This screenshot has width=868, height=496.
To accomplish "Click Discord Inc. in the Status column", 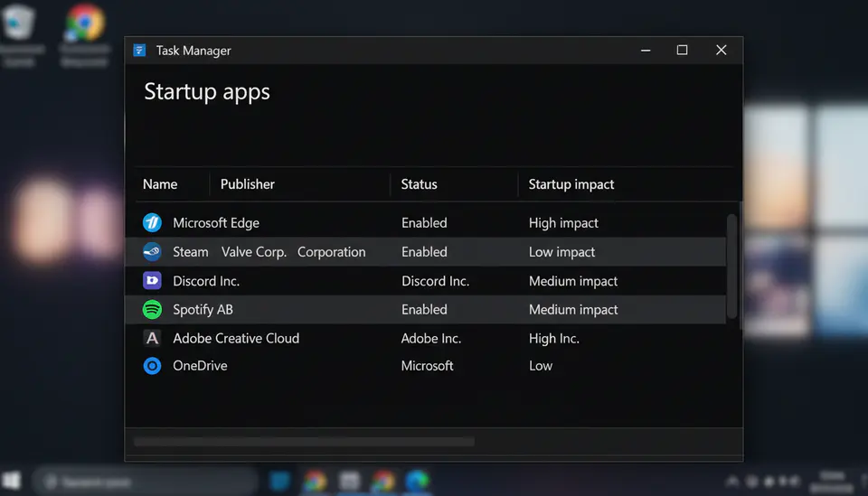I will (x=435, y=281).
